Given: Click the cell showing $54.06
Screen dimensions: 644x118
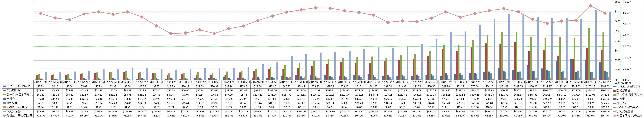Looking at the screenshot, I should [388, 99].
